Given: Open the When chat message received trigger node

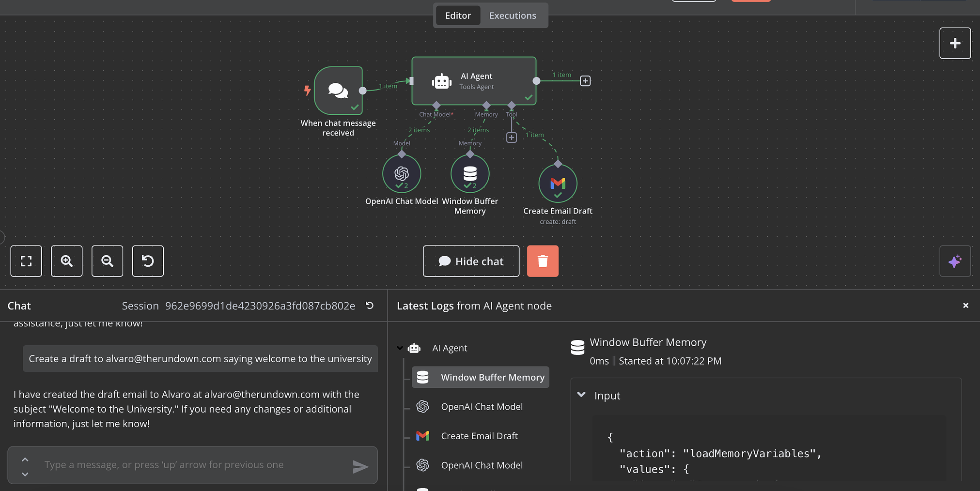Looking at the screenshot, I should [x=338, y=91].
